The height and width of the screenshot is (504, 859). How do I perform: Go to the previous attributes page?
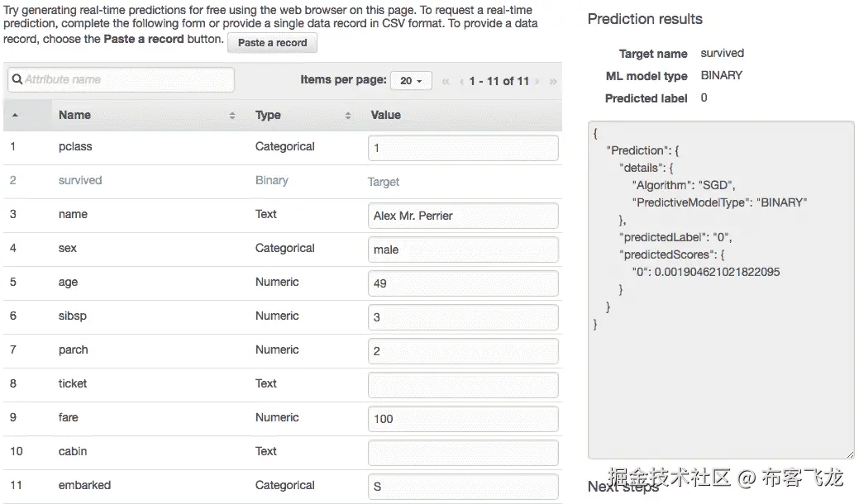(x=461, y=81)
